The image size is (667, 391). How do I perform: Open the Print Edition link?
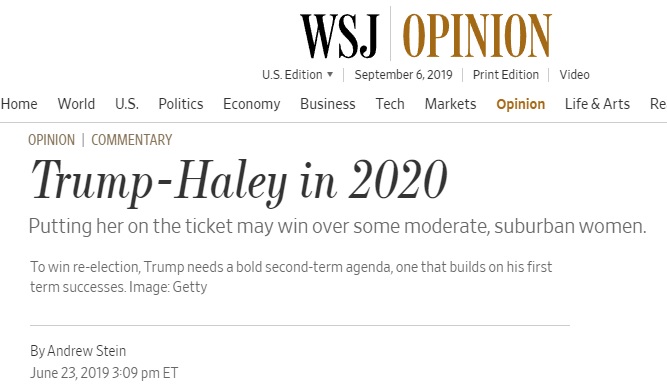506,74
